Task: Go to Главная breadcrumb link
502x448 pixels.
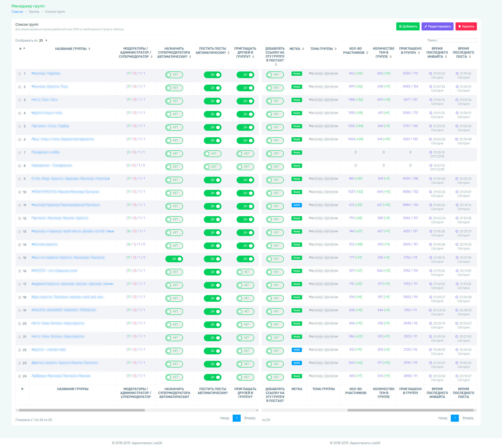Action: click(x=17, y=12)
